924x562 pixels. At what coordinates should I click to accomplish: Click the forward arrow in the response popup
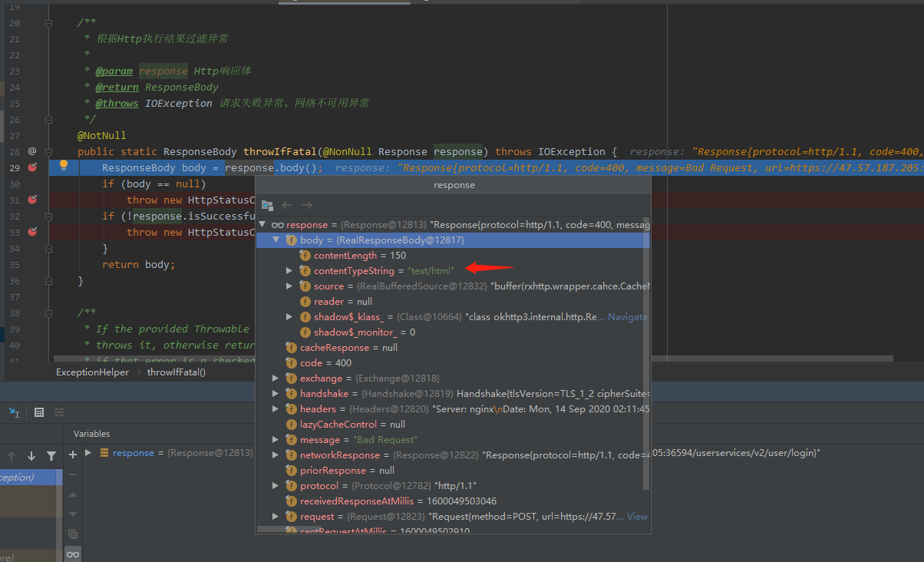click(307, 205)
